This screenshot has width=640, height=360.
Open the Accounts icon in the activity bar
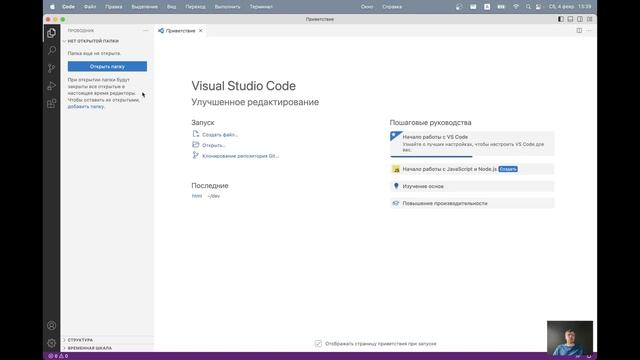(51, 325)
